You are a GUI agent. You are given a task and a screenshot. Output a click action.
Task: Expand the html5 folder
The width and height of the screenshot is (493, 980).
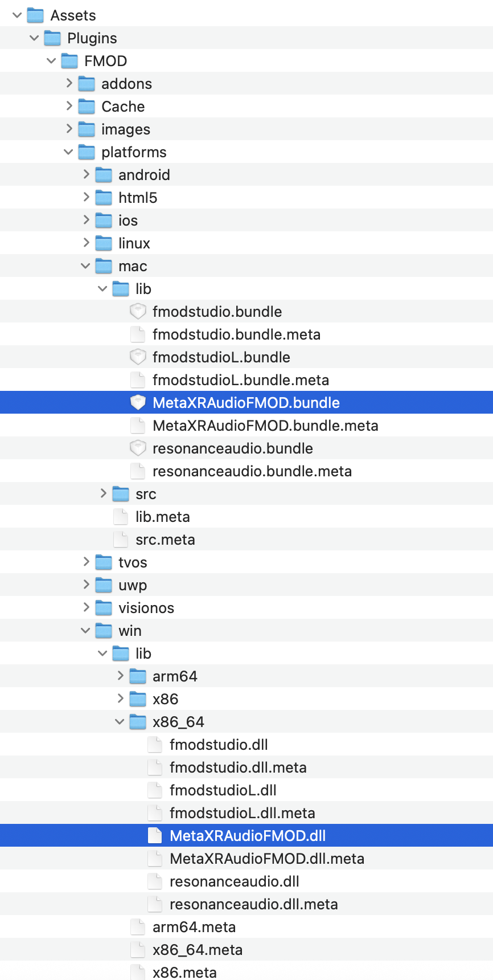pos(86,197)
